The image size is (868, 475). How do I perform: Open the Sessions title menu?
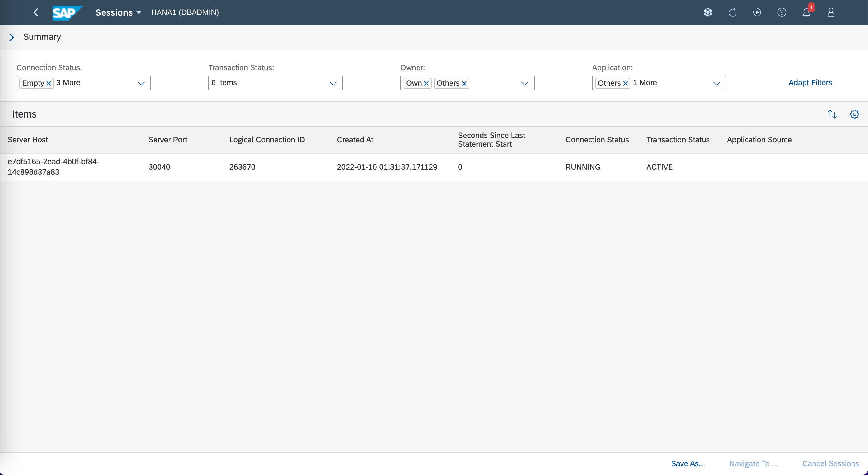point(118,12)
